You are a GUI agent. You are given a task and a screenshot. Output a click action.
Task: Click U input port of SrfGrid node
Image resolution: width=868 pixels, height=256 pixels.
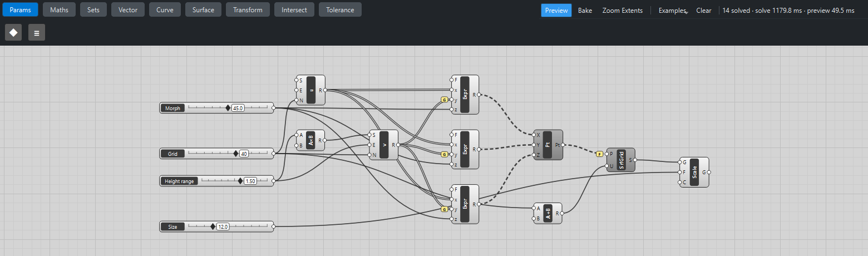[606, 165]
